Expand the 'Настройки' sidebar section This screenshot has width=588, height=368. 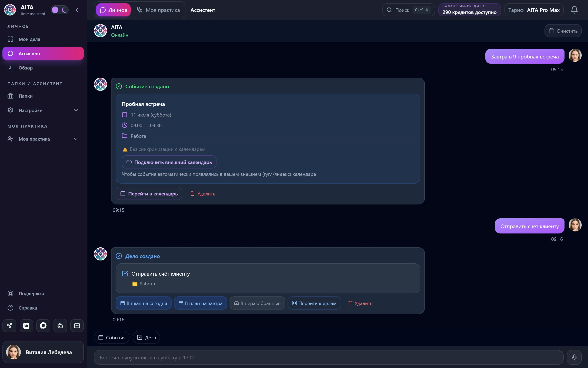(43, 110)
